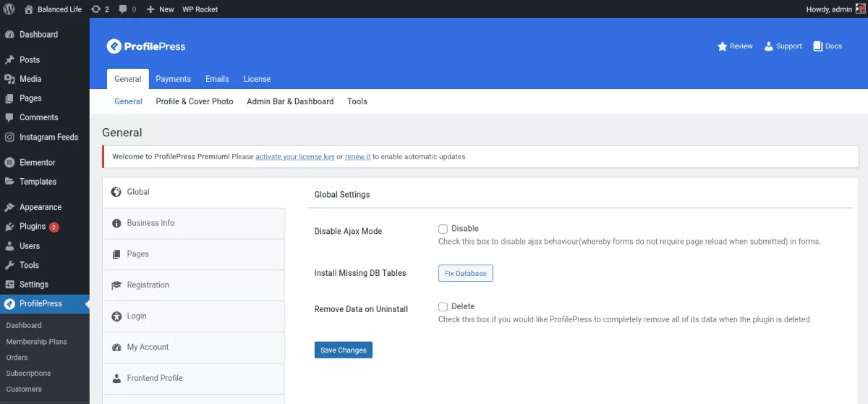This screenshot has width=868, height=404.
Task: Click the Tools wrench icon
Action: 9,265
